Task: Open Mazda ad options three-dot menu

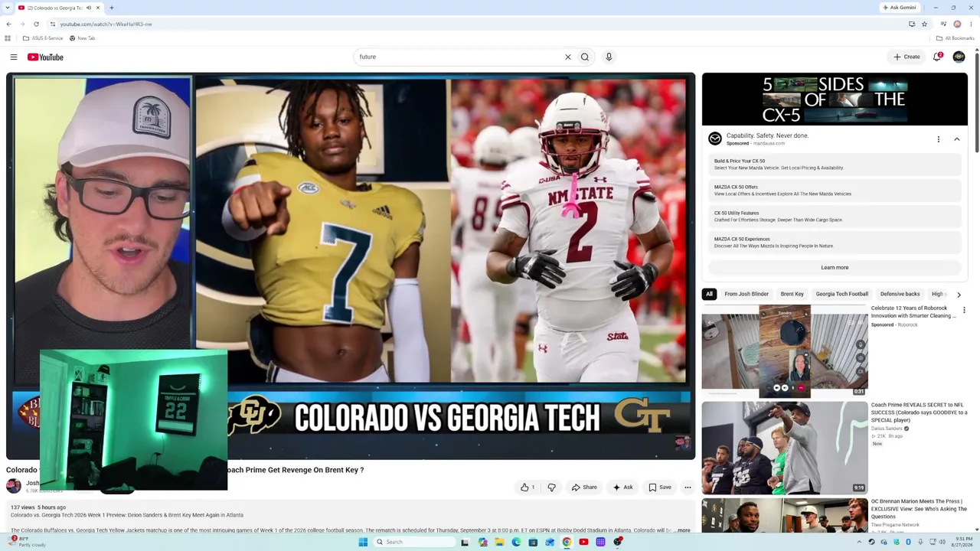Action: click(x=939, y=139)
